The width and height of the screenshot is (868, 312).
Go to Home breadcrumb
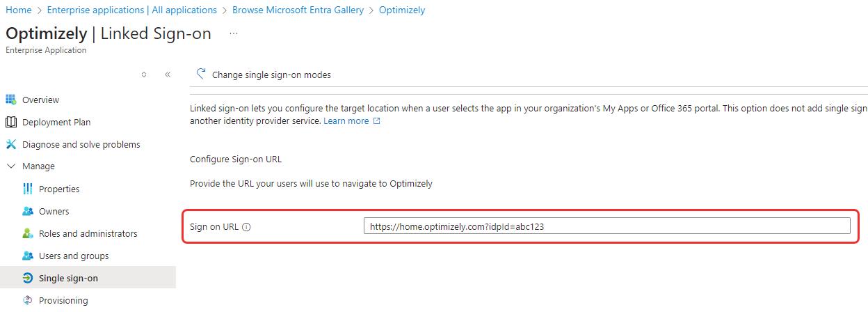click(18, 10)
